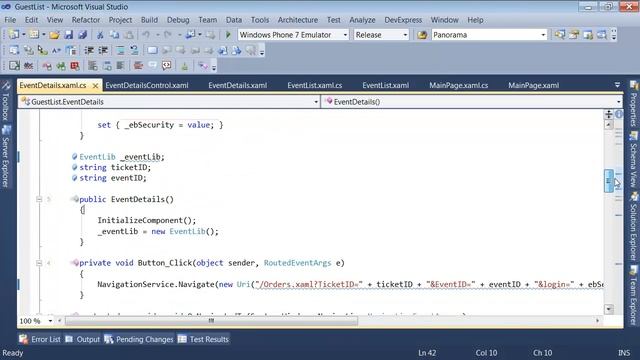This screenshot has width=640, height=360.
Task: Open the 100 % zoom dropdown
Action: (x=50, y=321)
